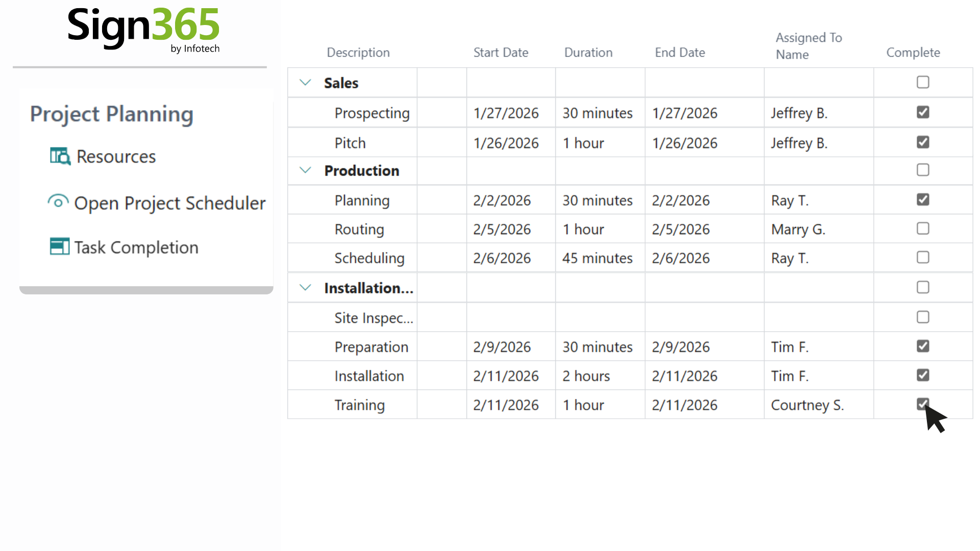Select the Training assigned name Courtney S.
980x551 pixels.
click(x=807, y=405)
